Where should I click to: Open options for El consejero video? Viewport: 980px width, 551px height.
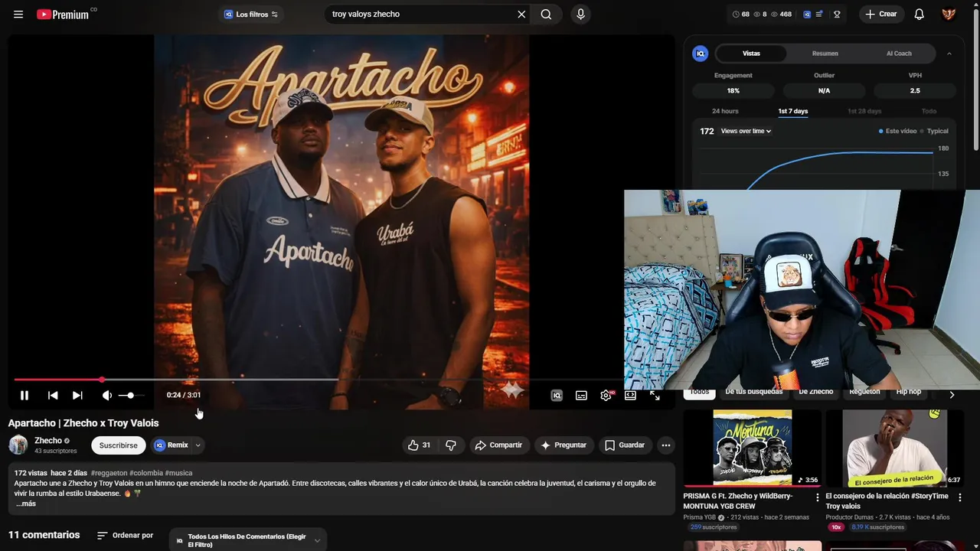click(960, 497)
